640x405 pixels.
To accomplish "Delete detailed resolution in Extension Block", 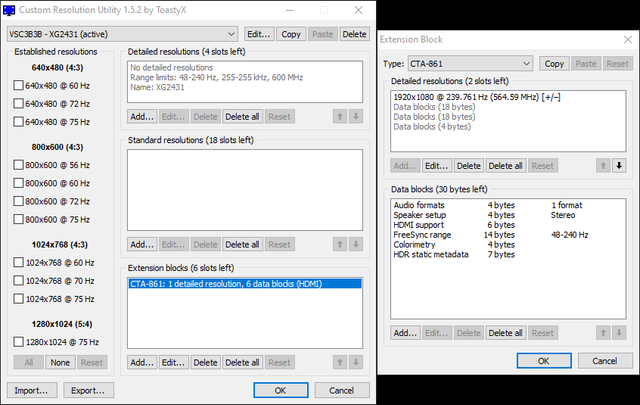I will click(469, 166).
